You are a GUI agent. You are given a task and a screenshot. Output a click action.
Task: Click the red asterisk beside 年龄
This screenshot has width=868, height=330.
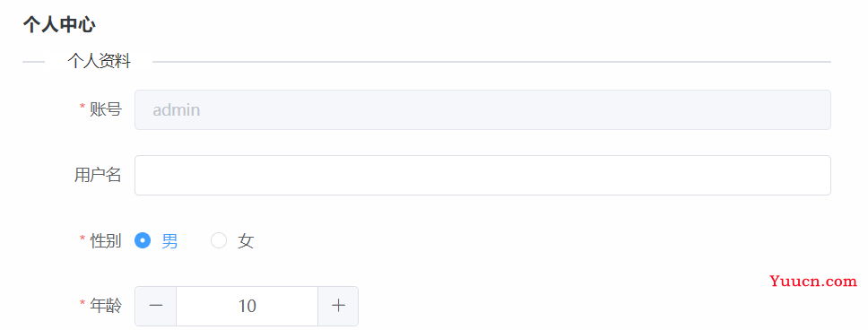pos(83,303)
